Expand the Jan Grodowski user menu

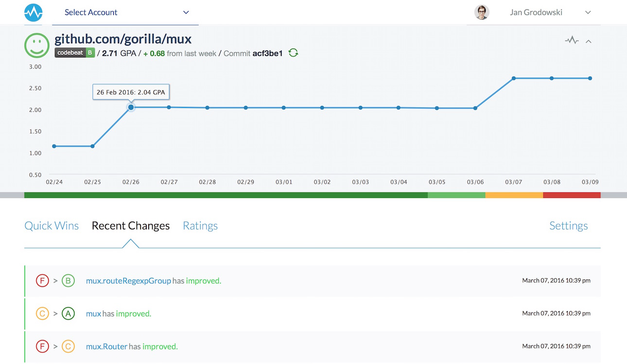(x=588, y=13)
